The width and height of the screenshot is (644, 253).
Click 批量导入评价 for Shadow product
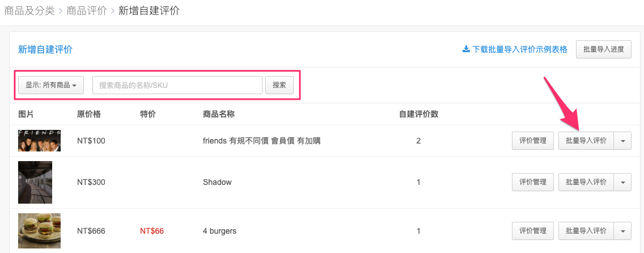[586, 182]
